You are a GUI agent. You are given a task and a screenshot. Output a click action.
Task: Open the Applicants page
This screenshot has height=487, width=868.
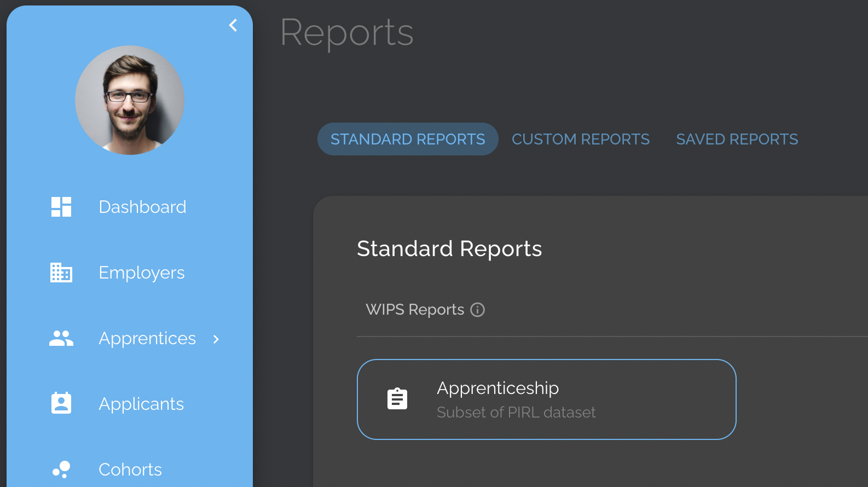click(x=141, y=404)
